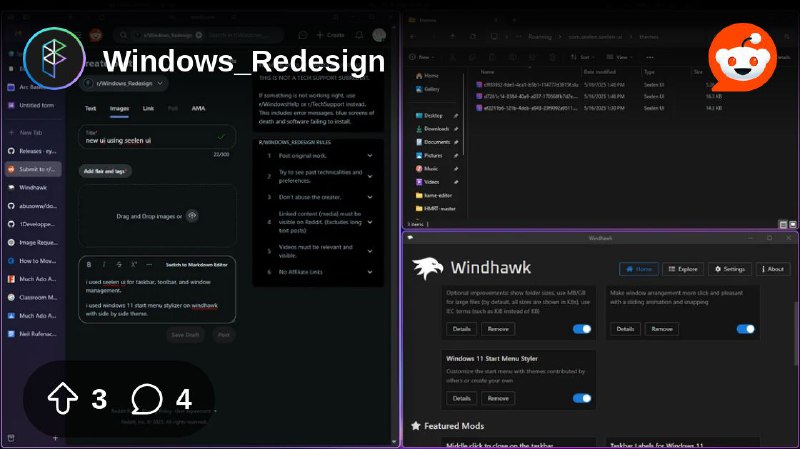Open HMRT-master folder in Explorer sidebar

pyautogui.click(x=435, y=208)
